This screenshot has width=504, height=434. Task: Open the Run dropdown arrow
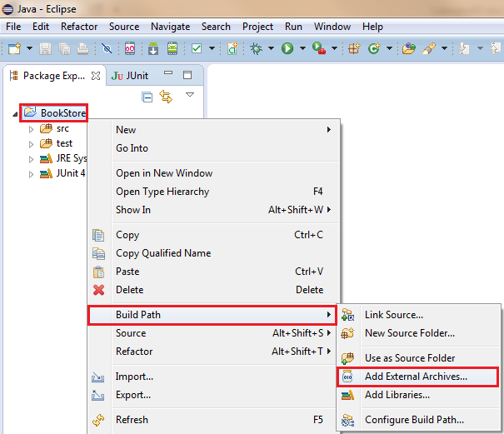pyautogui.click(x=302, y=48)
